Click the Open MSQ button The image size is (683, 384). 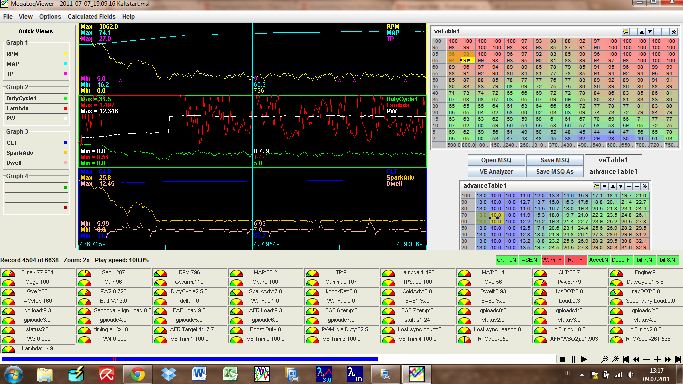coord(496,160)
